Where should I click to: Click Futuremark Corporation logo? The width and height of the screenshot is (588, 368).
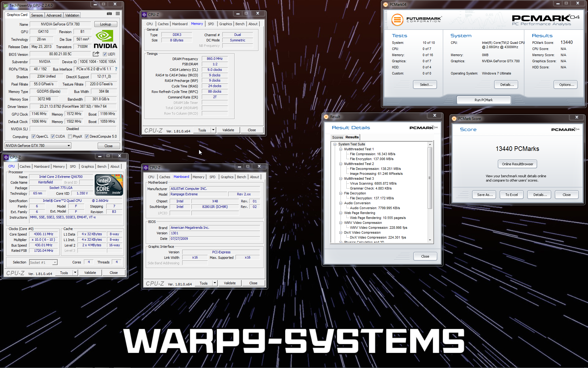coord(416,20)
